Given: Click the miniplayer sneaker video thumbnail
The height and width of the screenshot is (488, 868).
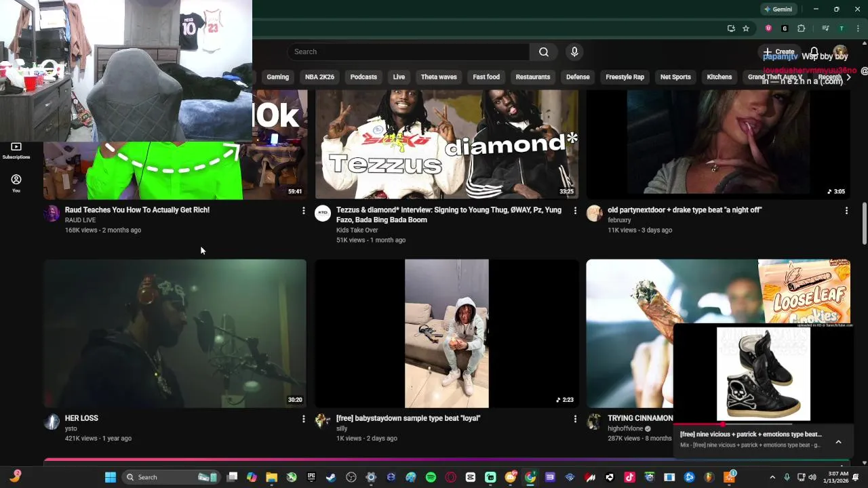Looking at the screenshot, I should pos(763,373).
